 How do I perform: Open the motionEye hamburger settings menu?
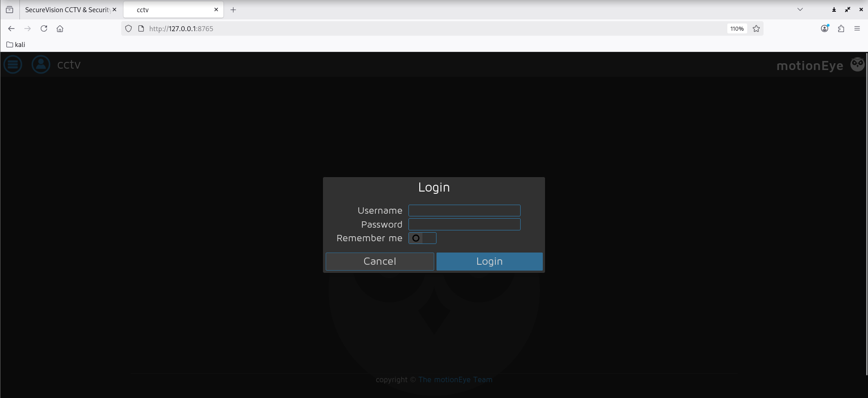point(13,65)
